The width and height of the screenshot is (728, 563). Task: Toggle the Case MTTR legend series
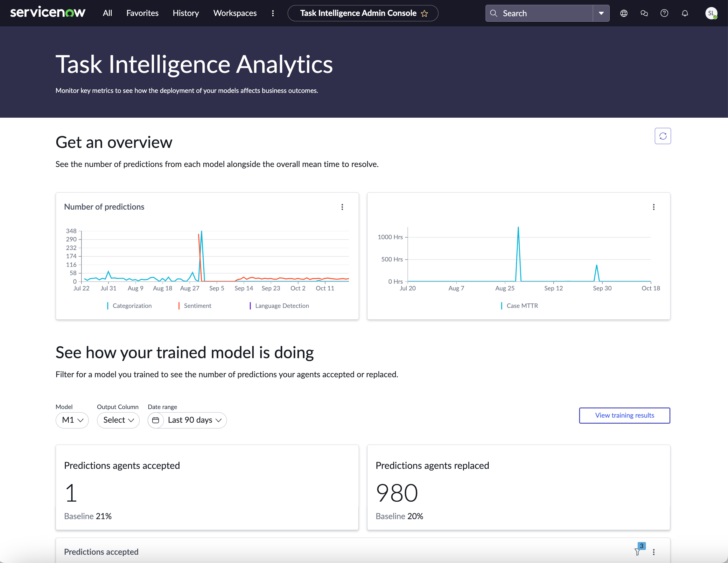[x=519, y=306]
